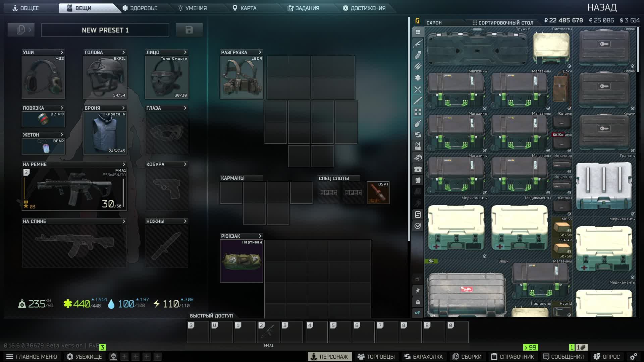Switch to the ЗДОРОВЬЕ tab
The image size is (644, 362).
point(140,8)
